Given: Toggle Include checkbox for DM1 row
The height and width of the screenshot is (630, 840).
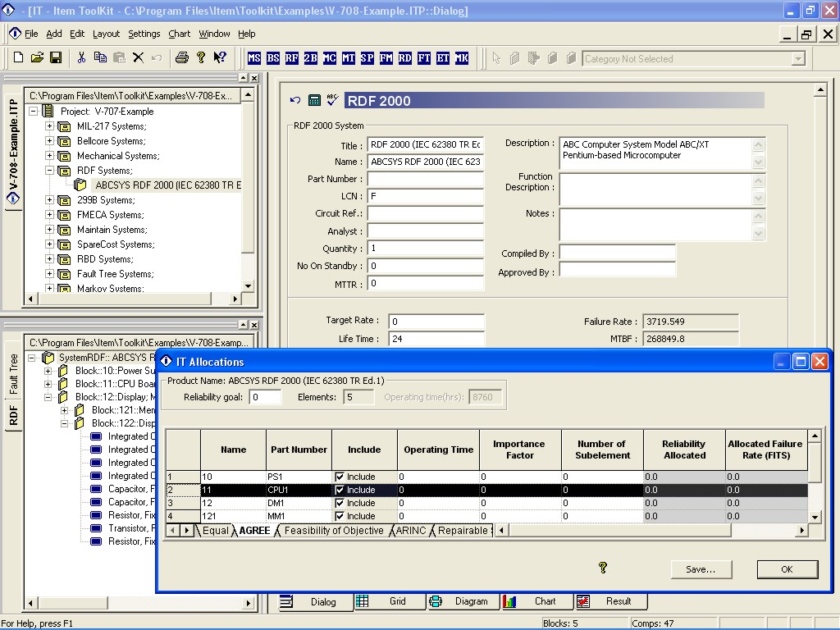Looking at the screenshot, I should click(x=340, y=503).
